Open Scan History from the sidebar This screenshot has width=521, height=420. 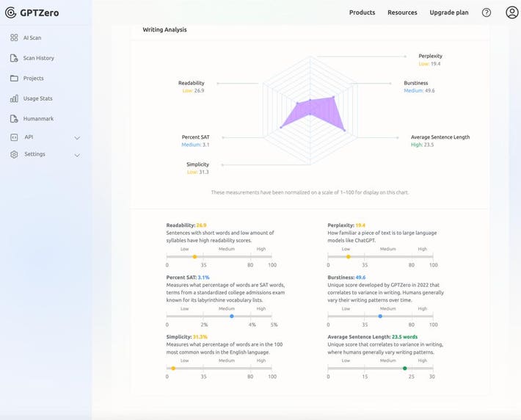tap(14, 58)
